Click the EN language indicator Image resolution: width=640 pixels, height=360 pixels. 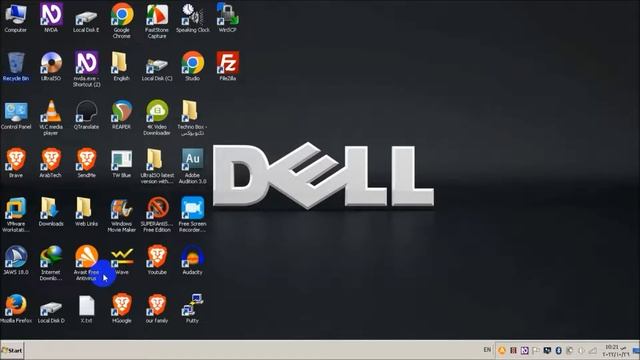[x=487, y=350]
